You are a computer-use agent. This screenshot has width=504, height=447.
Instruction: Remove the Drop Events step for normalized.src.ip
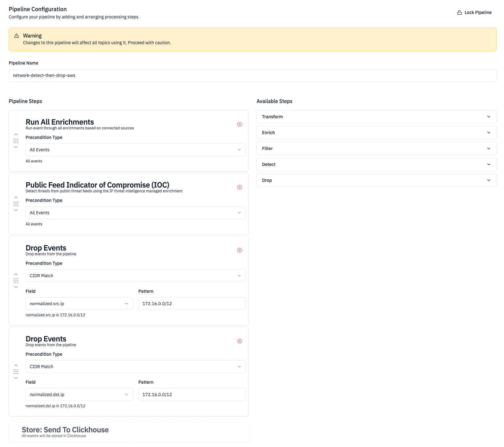point(240,250)
